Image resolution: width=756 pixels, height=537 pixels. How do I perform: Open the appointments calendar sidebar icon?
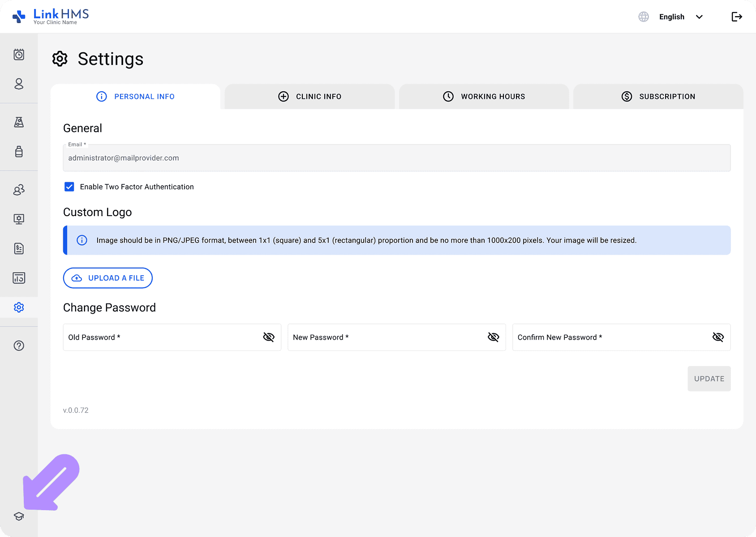click(19, 55)
